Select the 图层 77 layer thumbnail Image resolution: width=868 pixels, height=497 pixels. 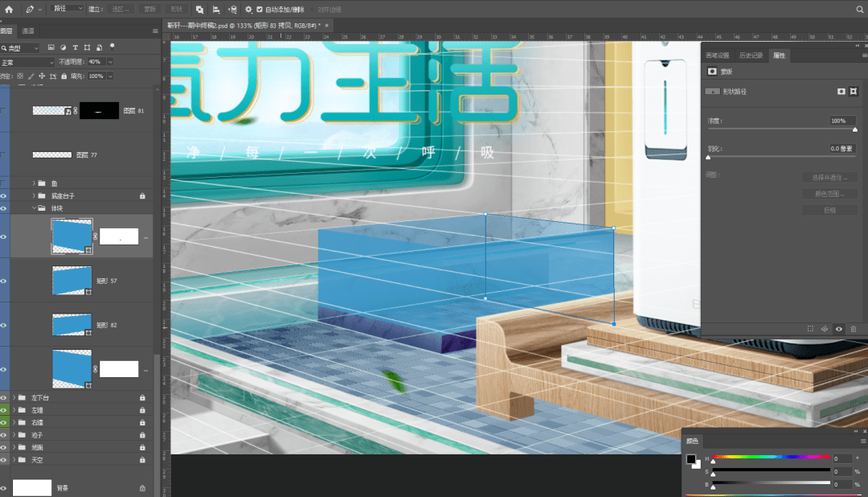point(52,155)
